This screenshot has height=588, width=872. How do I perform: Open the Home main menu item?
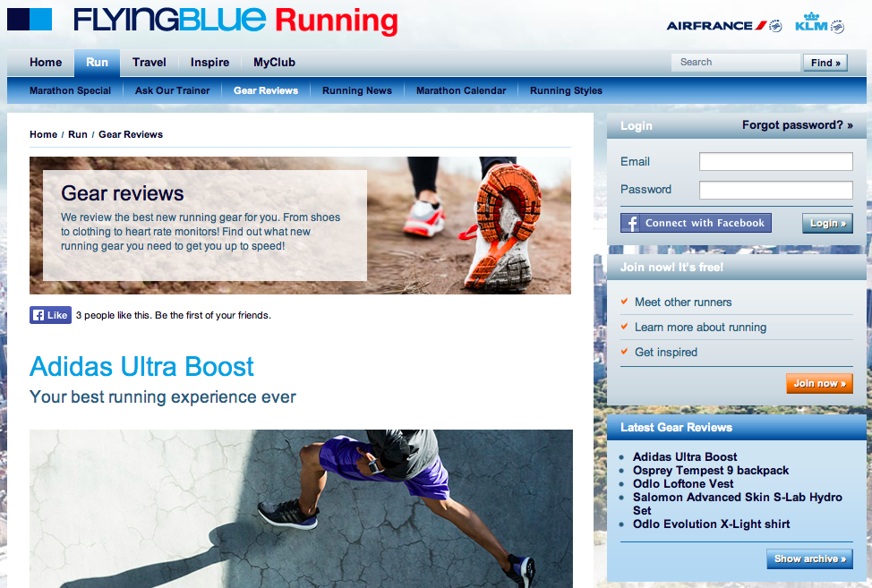click(46, 63)
